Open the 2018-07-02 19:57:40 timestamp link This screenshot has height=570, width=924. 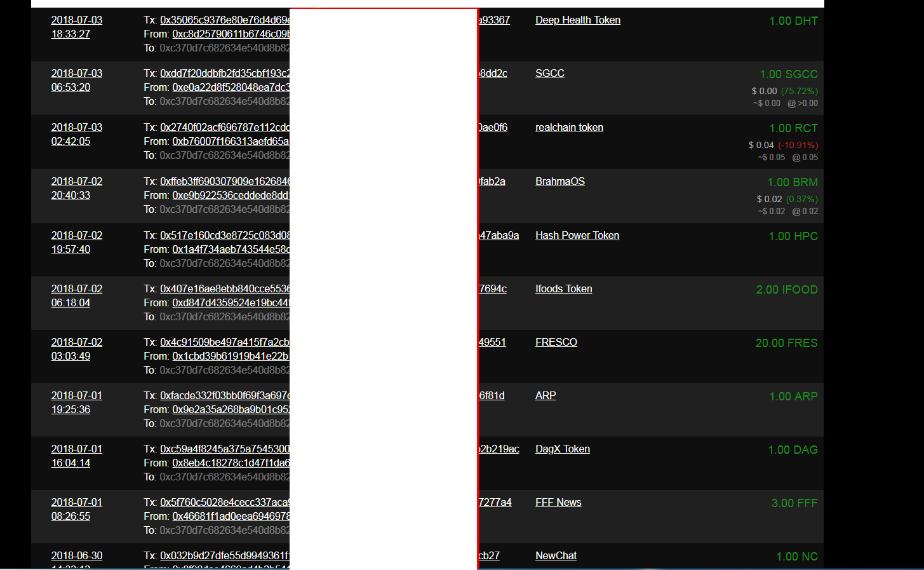tap(77, 243)
